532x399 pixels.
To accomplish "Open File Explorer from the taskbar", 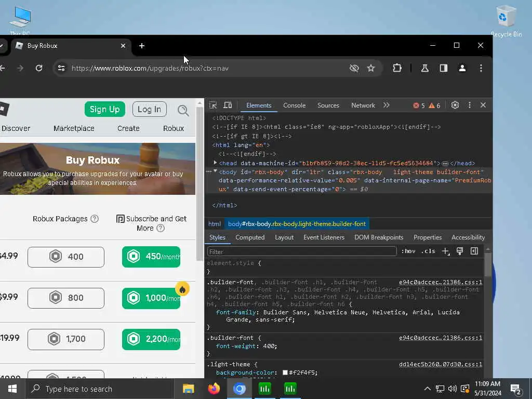I will click(x=188, y=389).
